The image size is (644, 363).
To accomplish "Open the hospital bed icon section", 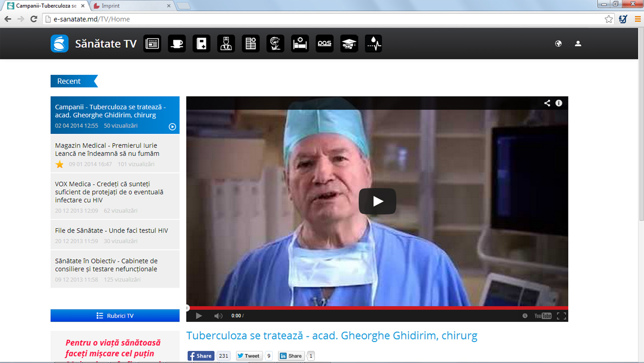I will pyautogui.click(x=300, y=43).
